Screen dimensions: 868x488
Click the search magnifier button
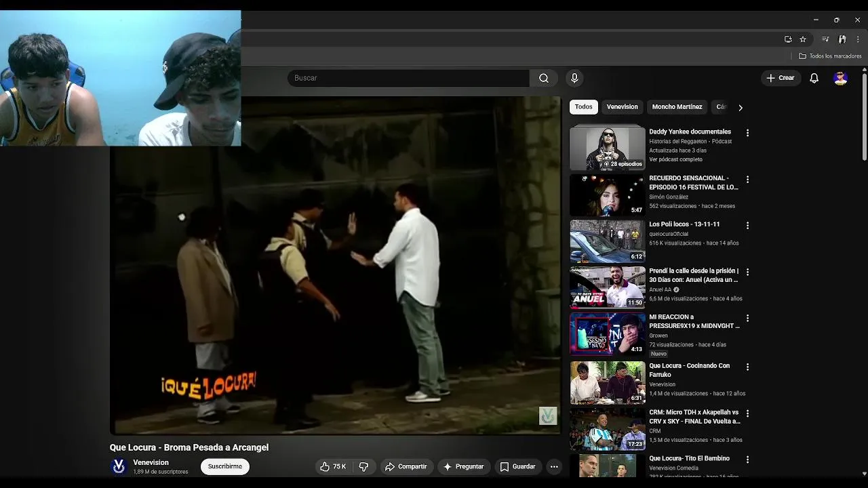pyautogui.click(x=544, y=78)
